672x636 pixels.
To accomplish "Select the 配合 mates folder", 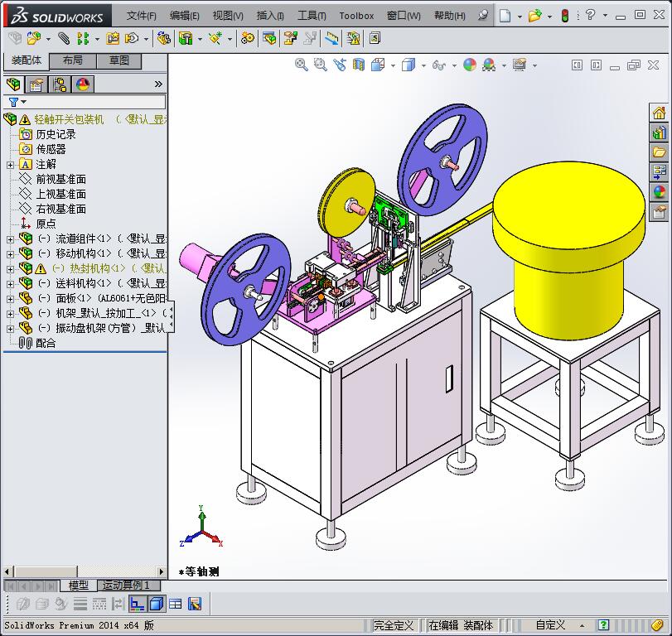I will (x=46, y=343).
